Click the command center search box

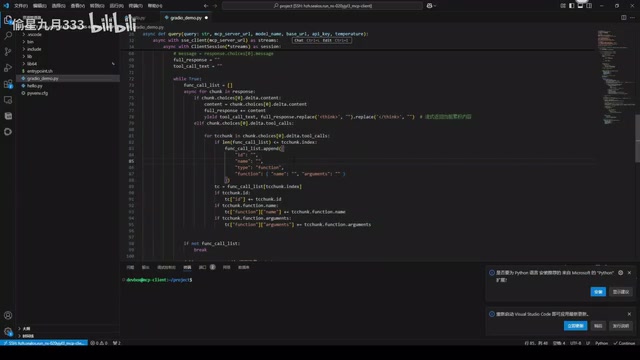pyautogui.click(x=322, y=6)
